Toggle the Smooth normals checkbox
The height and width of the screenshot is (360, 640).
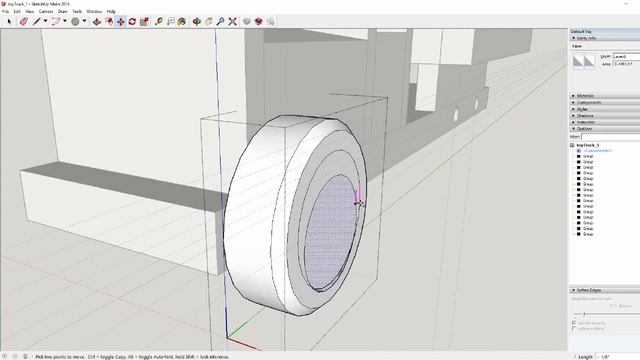coord(574,323)
